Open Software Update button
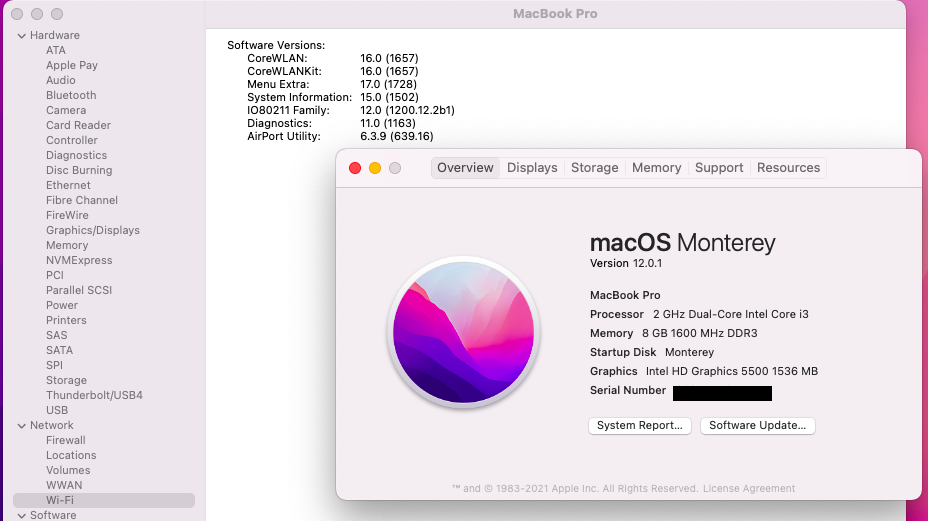Image resolution: width=928 pixels, height=521 pixels. (758, 426)
